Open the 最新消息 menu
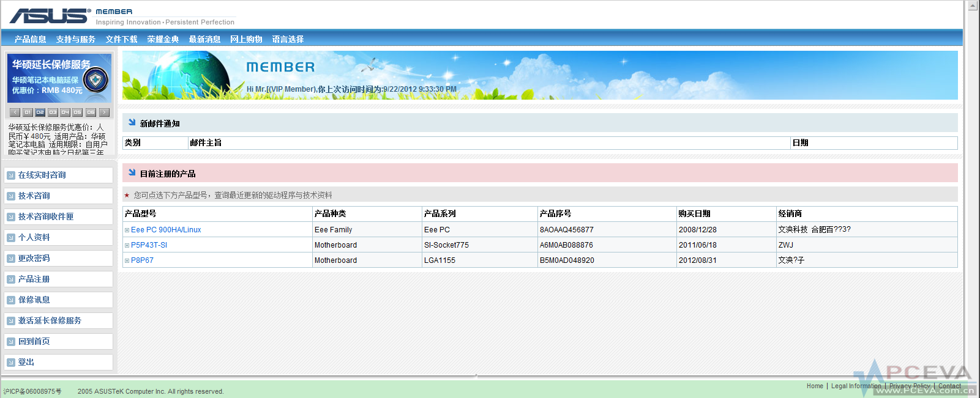 coord(204,39)
